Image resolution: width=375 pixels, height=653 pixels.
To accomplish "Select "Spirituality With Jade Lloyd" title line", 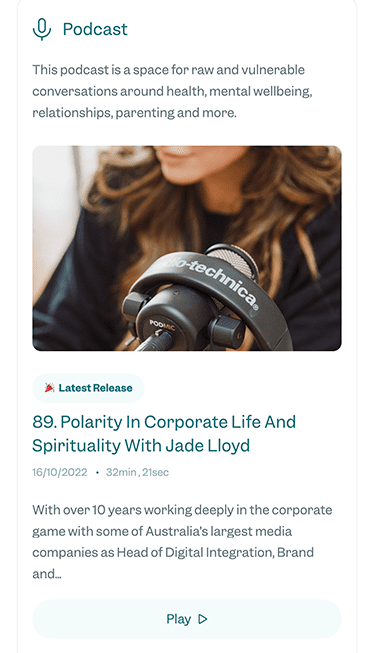I will pyautogui.click(x=141, y=446).
